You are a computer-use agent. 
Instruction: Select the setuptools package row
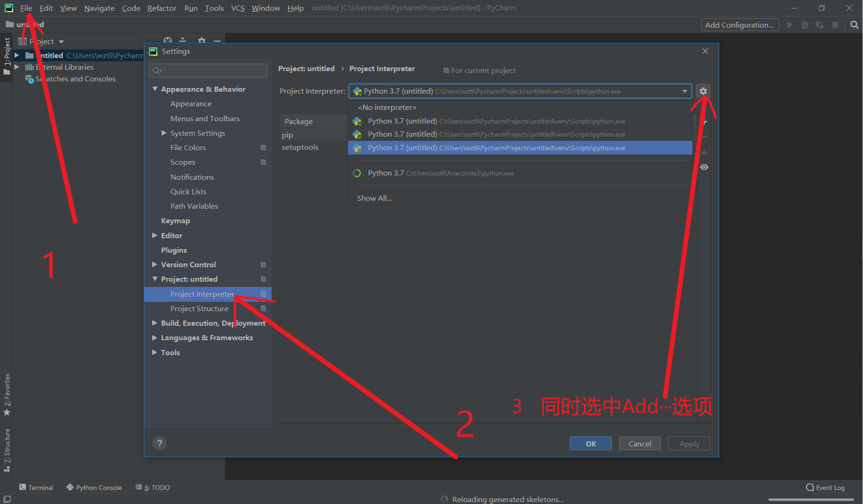(x=314, y=147)
